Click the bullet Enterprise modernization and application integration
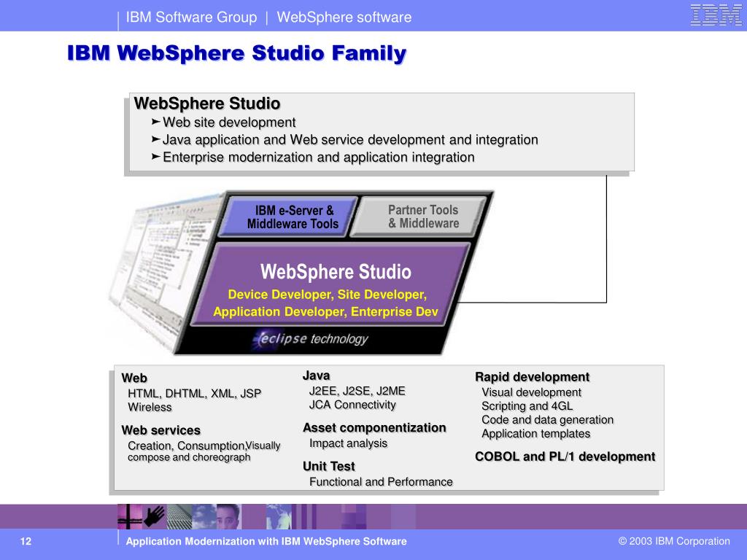Viewport: 747px width, 560px height. [319, 157]
